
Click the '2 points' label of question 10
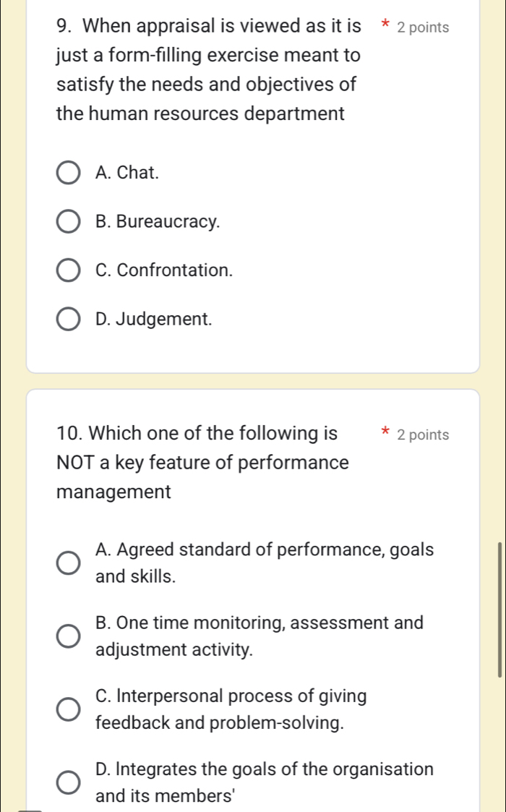[423, 435]
